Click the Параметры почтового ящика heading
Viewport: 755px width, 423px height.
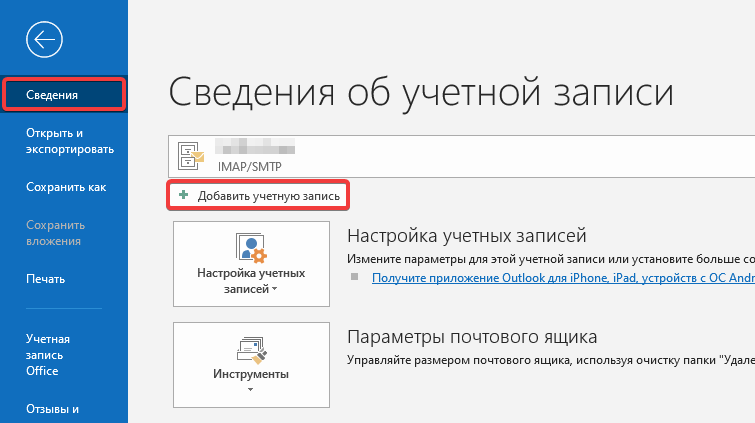(x=472, y=336)
